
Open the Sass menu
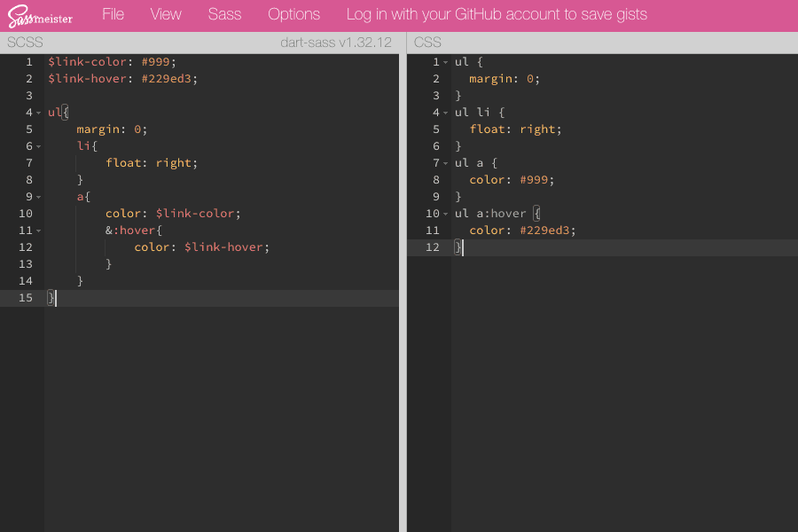click(x=224, y=13)
